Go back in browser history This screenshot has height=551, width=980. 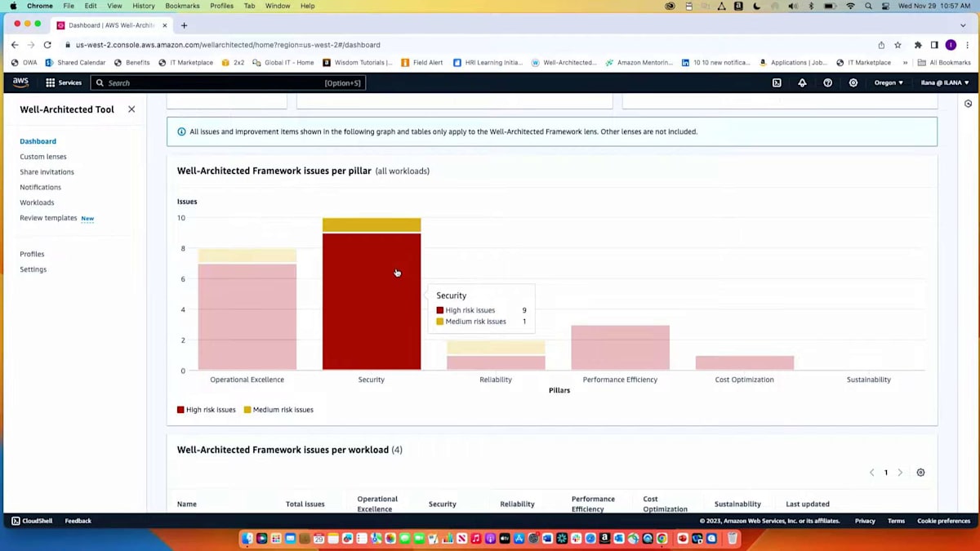click(x=15, y=45)
